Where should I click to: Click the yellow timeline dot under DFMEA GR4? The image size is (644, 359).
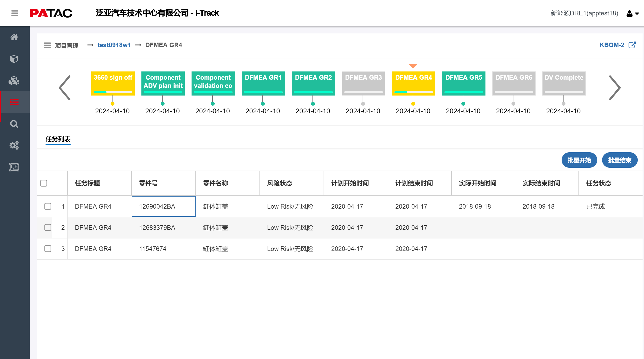[x=413, y=104]
